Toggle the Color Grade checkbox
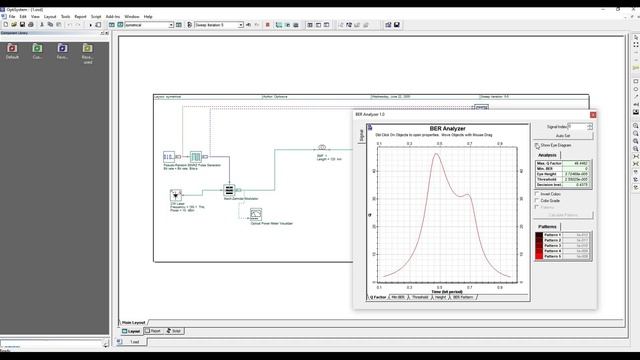The width and height of the screenshot is (640, 360). click(x=537, y=200)
